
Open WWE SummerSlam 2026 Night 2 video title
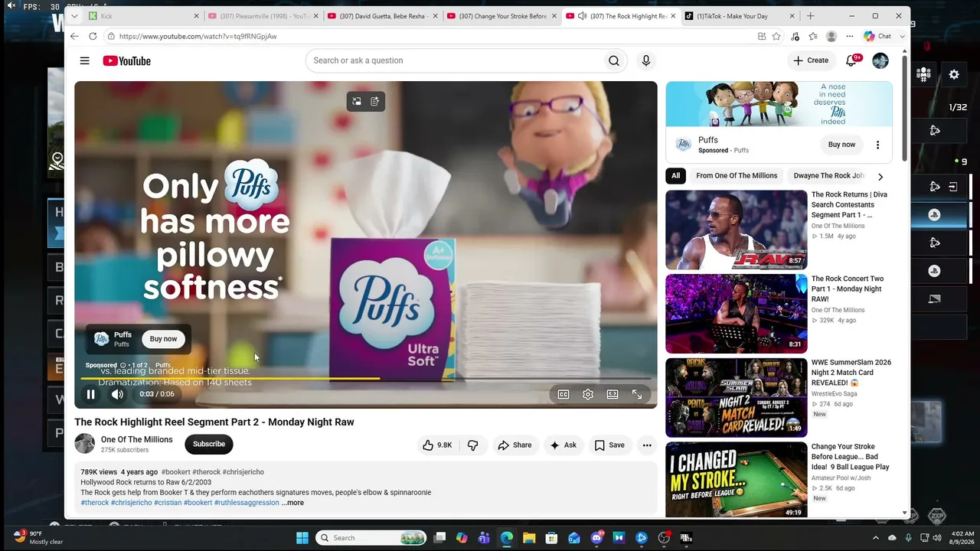851,373
